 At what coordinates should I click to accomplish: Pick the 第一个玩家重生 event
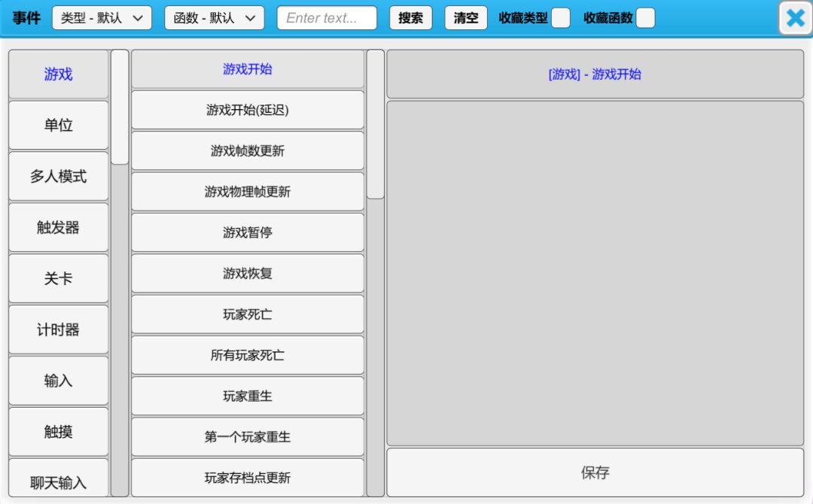(248, 436)
